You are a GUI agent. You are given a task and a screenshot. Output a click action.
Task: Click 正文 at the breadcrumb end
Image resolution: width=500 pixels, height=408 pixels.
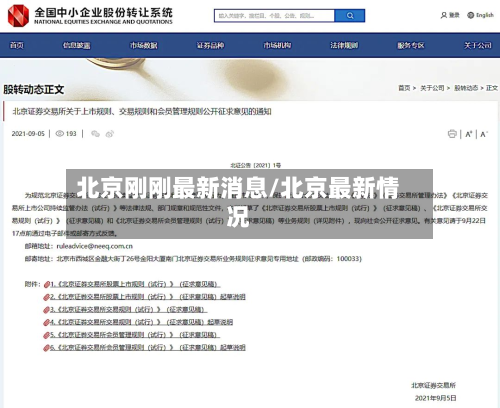(x=492, y=88)
